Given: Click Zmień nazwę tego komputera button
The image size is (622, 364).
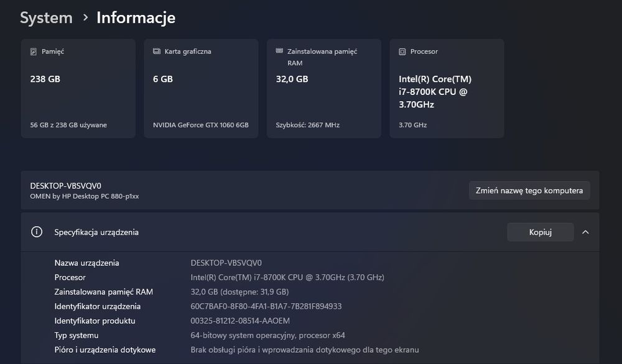Looking at the screenshot, I should pos(529,191).
